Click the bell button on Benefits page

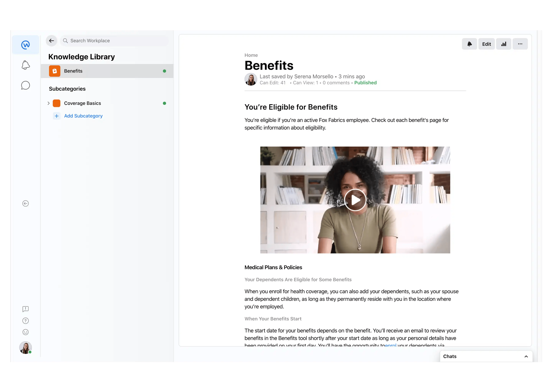coord(469,44)
